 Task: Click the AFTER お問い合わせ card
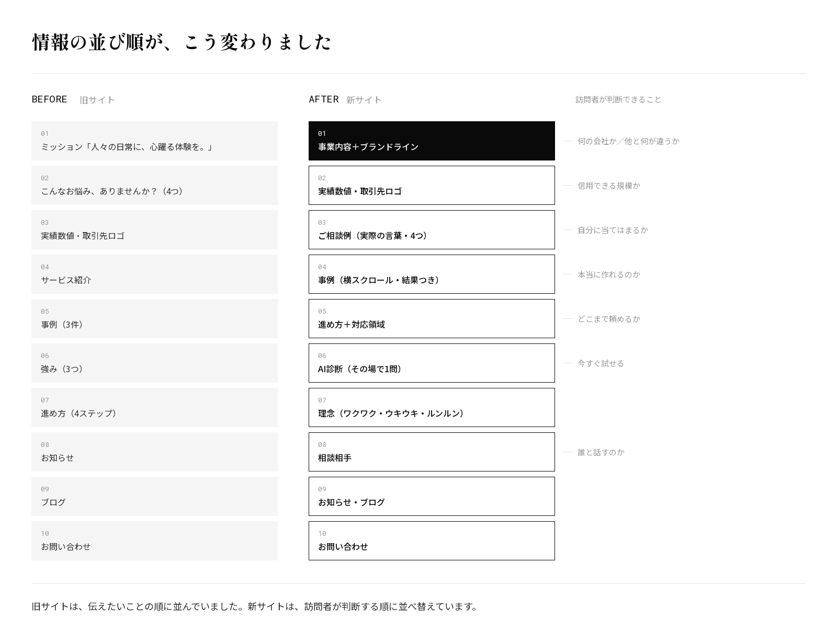coord(432,540)
